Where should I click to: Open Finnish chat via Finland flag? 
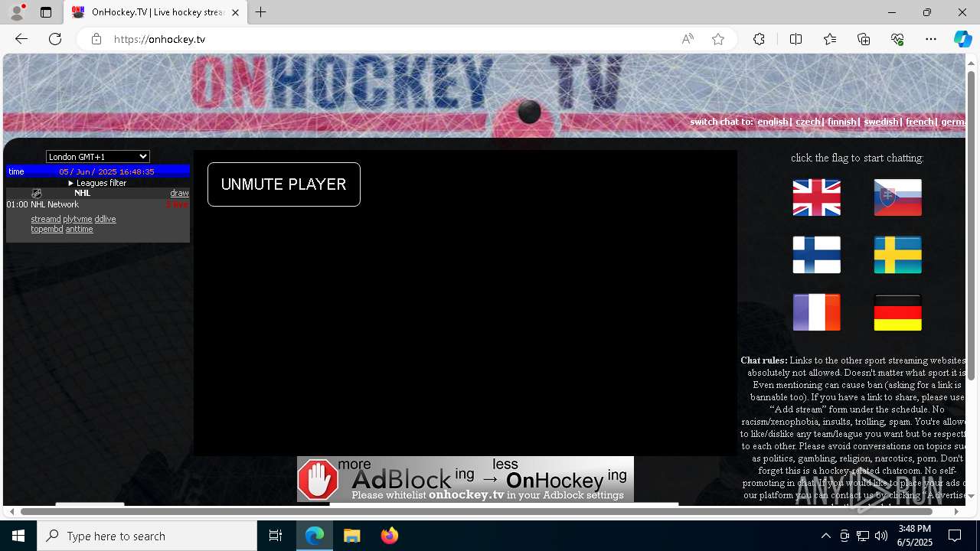[x=816, y=255]
